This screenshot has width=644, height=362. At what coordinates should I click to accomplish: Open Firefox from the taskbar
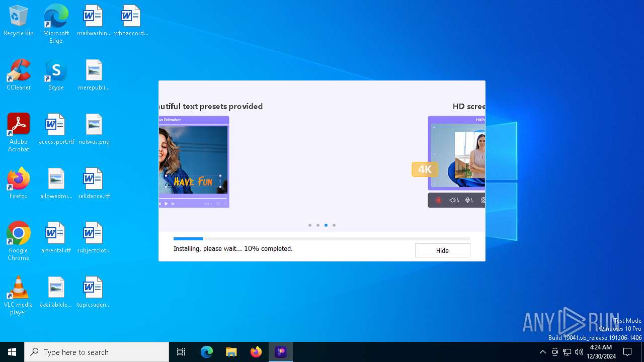256,352
